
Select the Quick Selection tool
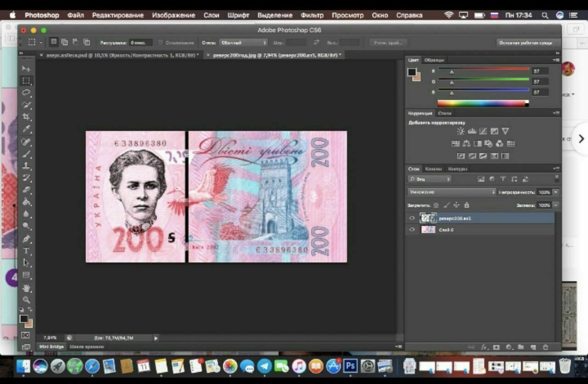click(26, 105)
